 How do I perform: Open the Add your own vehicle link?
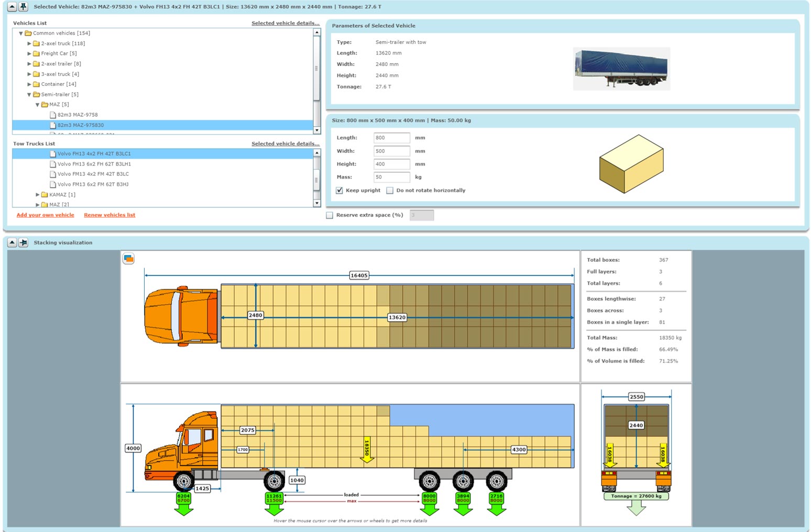[x=45, y=215]
